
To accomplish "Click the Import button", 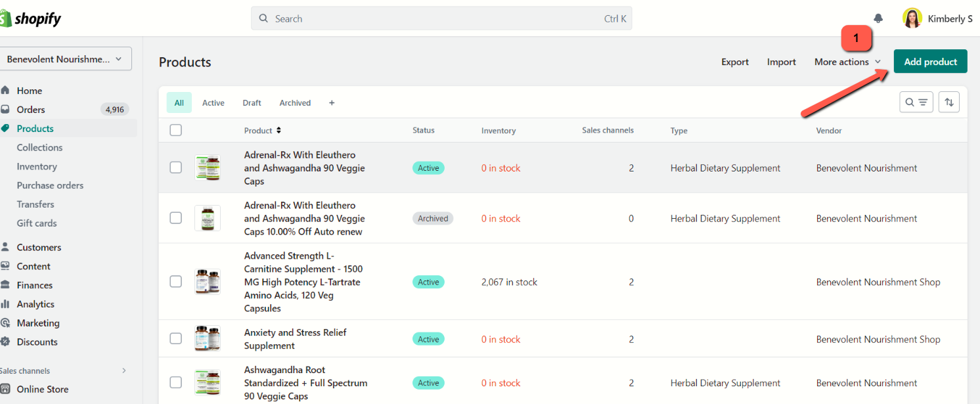I will coord(782,62).
